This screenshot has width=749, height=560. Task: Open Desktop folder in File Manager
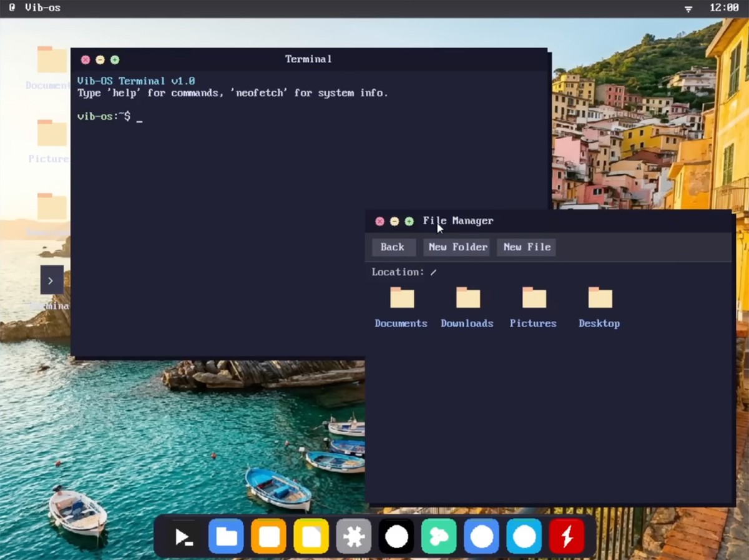click(599, 299)
